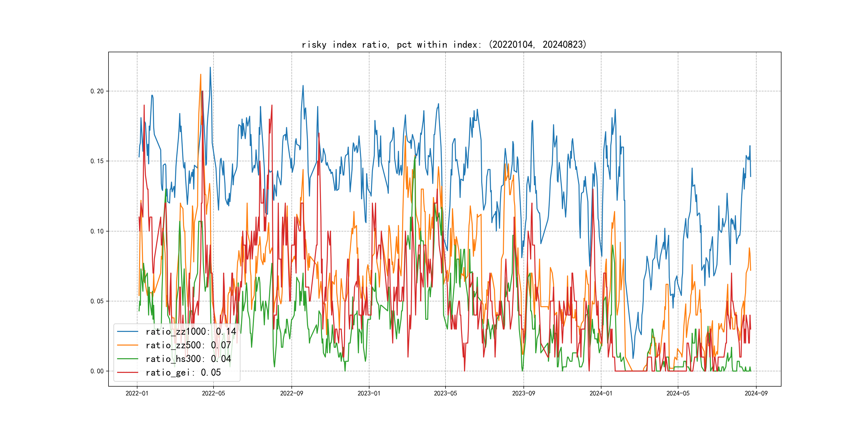Click the green ratio_hs300 legend line

tap(127, 359)
